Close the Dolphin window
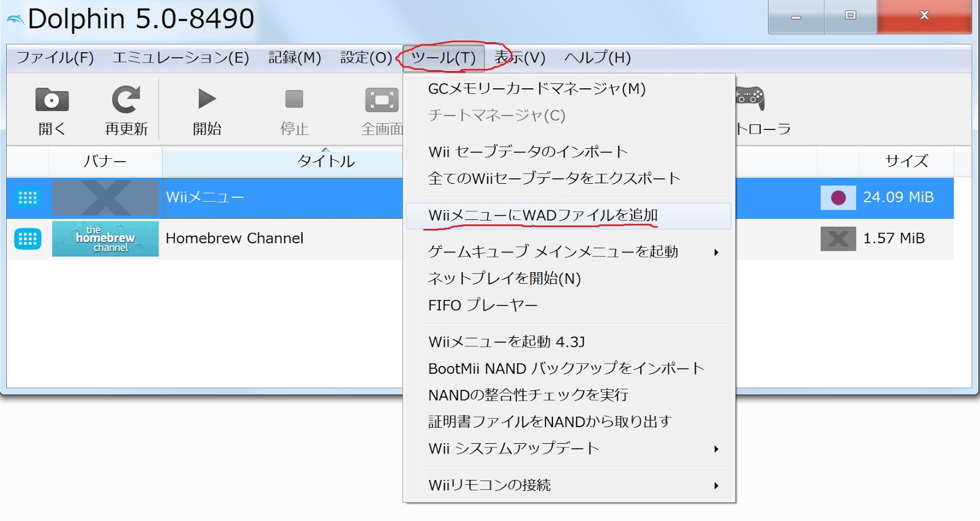980x521 pixels. (924, 17)
